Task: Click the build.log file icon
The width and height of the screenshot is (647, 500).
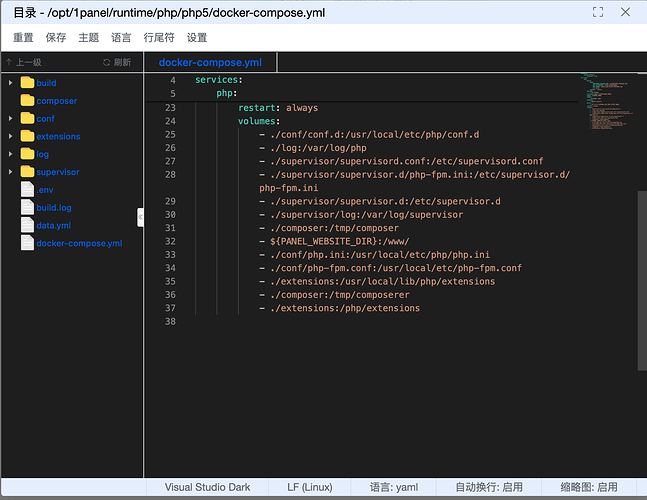Action: [27, 207]
